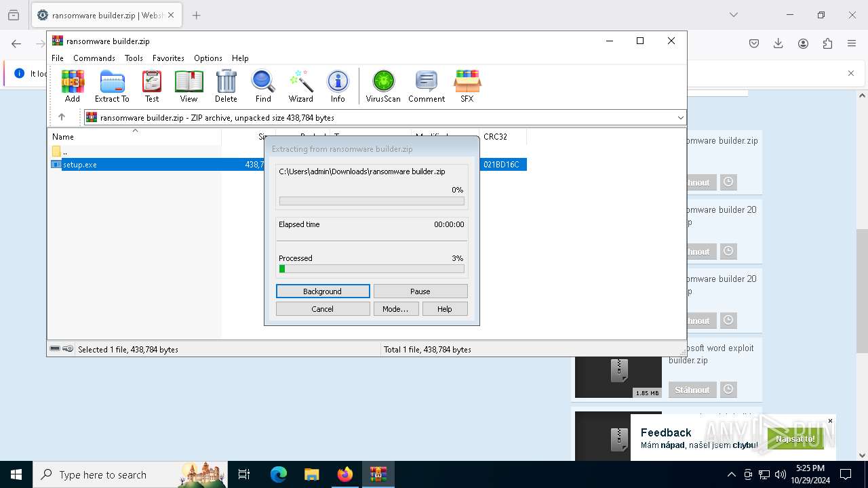The height and width of the screenshot is (488, 868).
Task: Click the Napsat to! feedback button
Action: coord(795,439)
